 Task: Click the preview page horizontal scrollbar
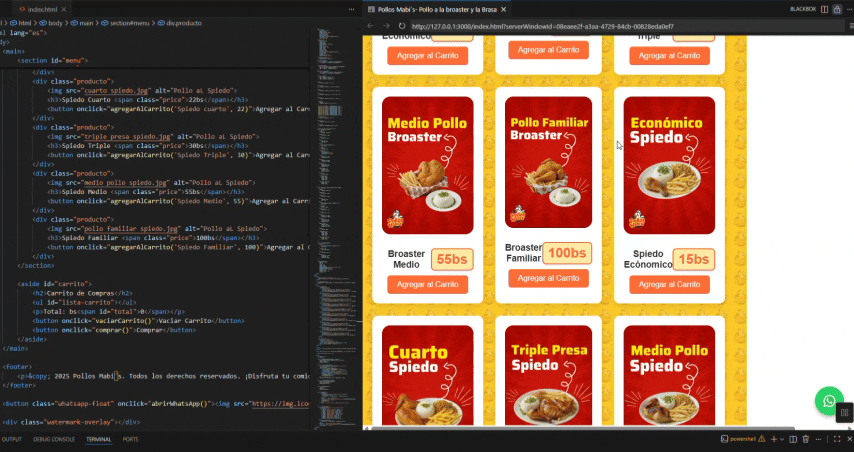583,428
